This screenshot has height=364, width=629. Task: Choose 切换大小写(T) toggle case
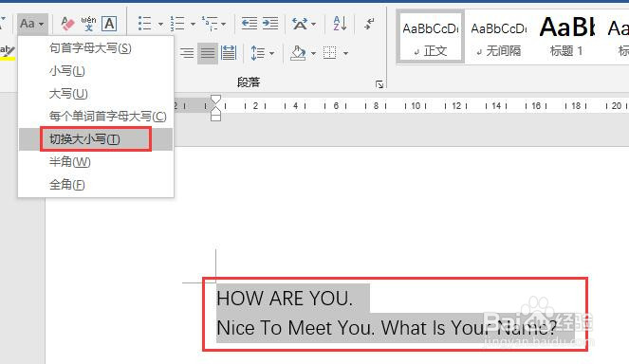(96, 139)
